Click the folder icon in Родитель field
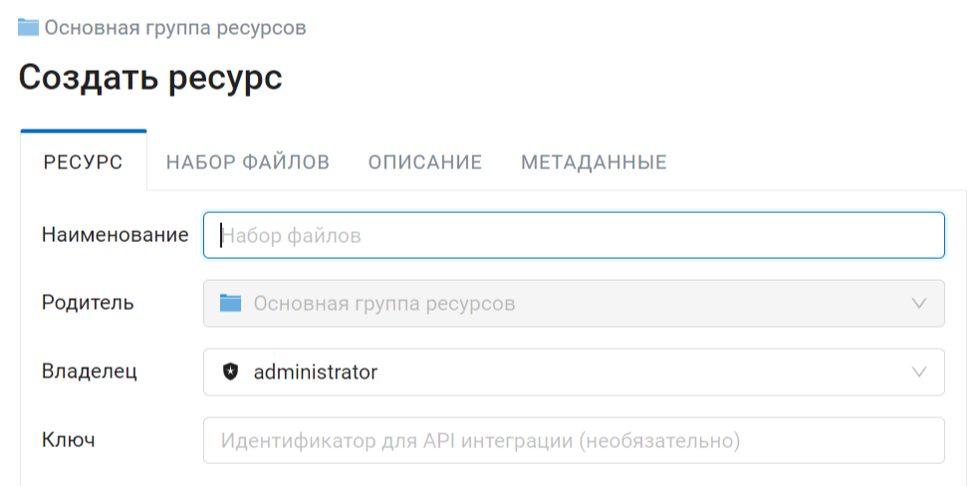Viewport: 980px width, 486px height. tap(231, 304)
